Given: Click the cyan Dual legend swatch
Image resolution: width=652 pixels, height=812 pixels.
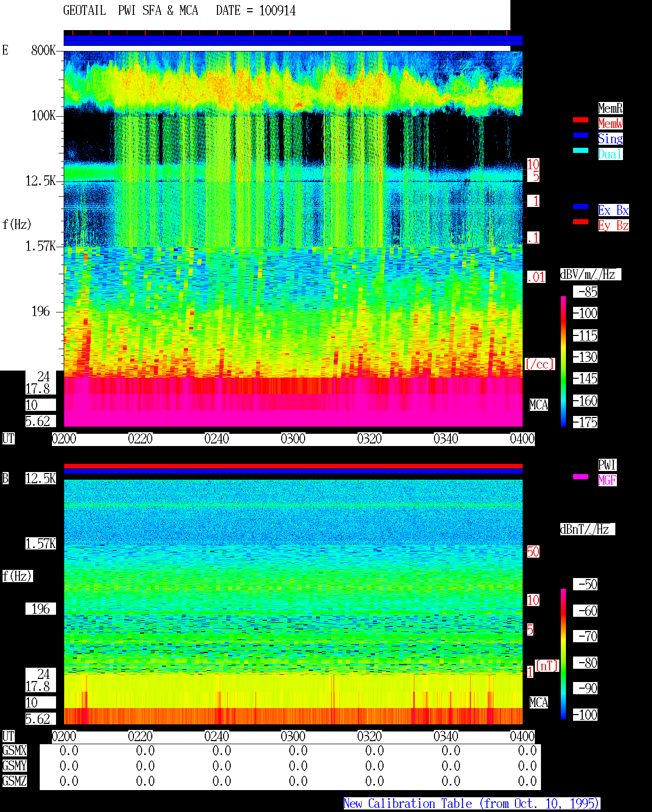Looking at the screenshot, I should tap(581, 150).
